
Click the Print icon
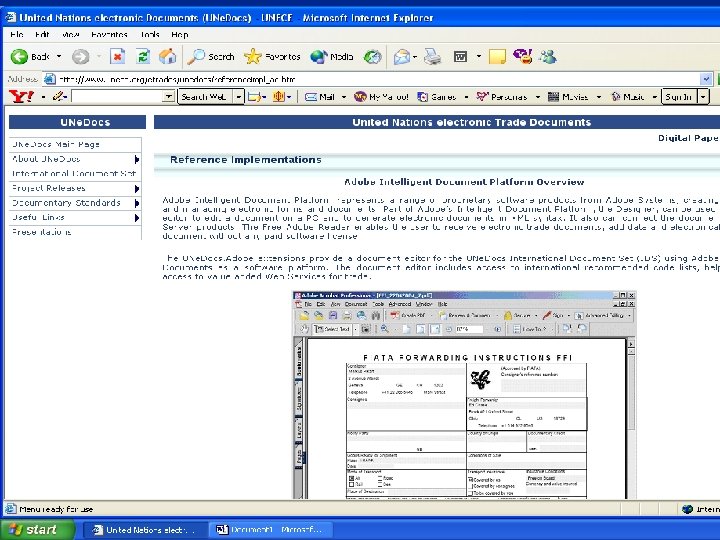[x=433, y=56]
